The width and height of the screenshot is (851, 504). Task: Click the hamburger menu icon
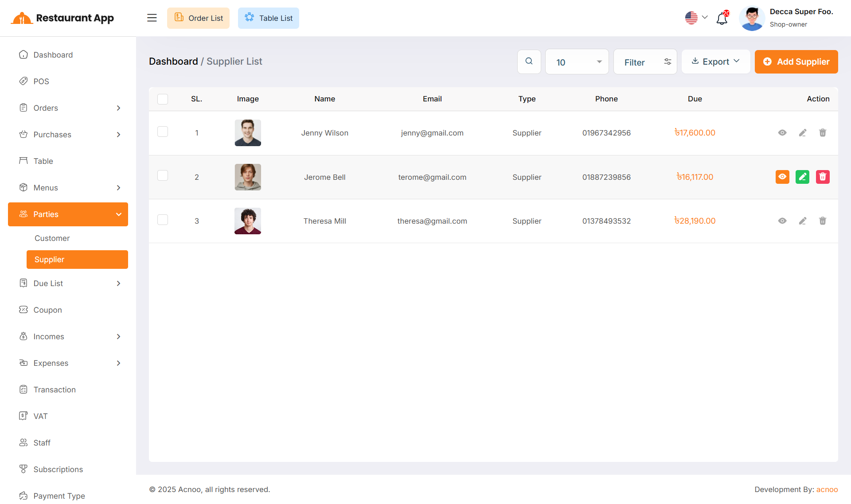coord(152,18)
